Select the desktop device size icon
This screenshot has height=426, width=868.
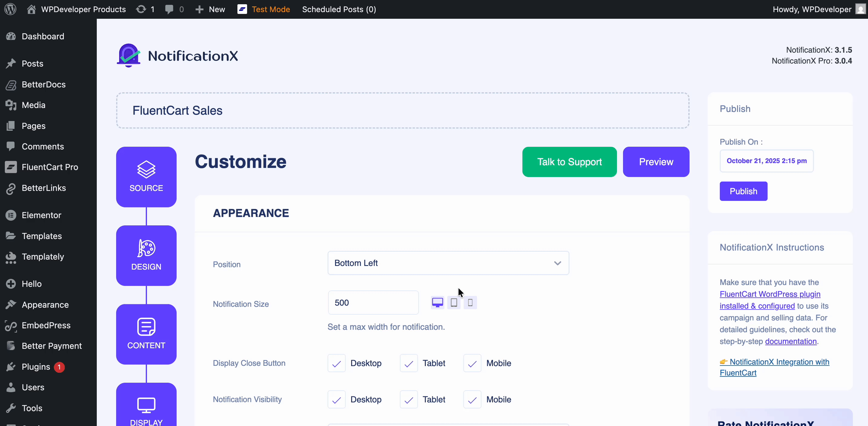[x=437, y=302]
